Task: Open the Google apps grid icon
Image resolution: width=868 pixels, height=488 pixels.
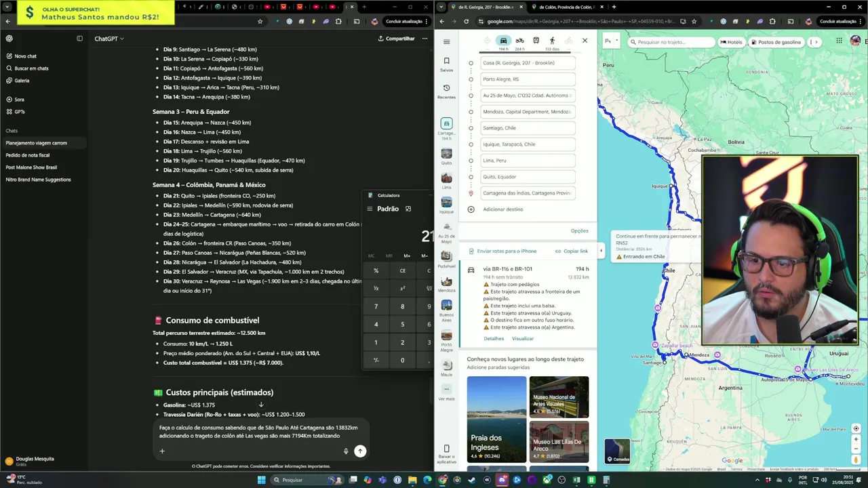Action: 839,41
